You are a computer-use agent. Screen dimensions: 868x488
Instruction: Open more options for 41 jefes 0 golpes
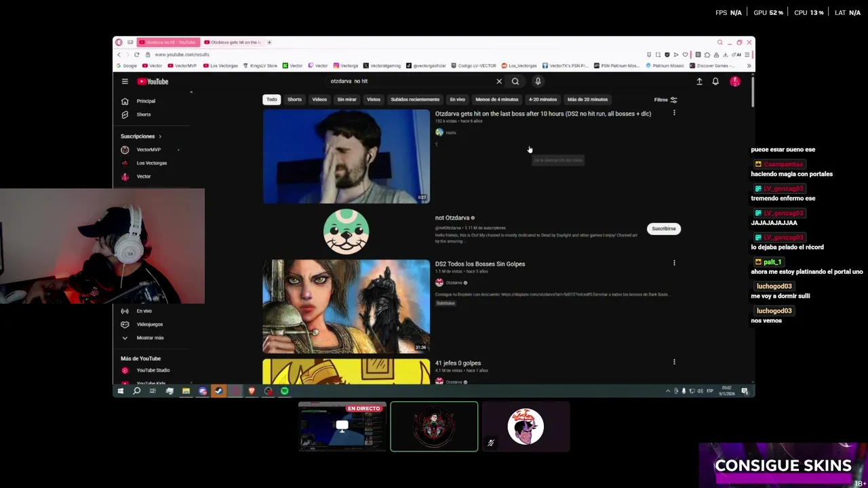tap(674, 362)
